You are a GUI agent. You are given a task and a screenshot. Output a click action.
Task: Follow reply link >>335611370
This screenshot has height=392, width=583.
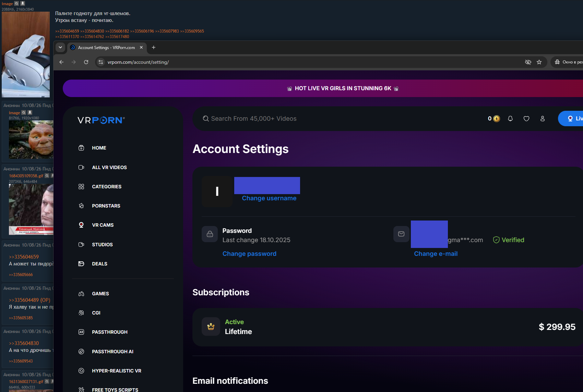(67, 37)
